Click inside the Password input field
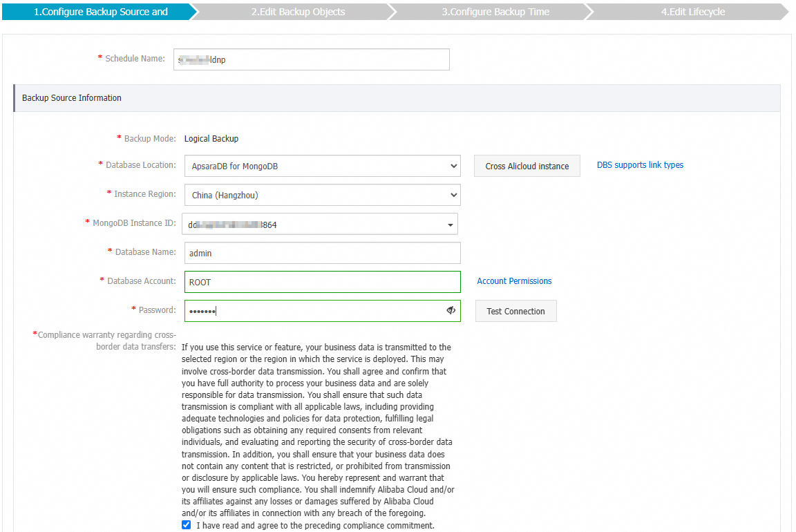The height and width of the screenshot is (532, 796). click(311, 310)
